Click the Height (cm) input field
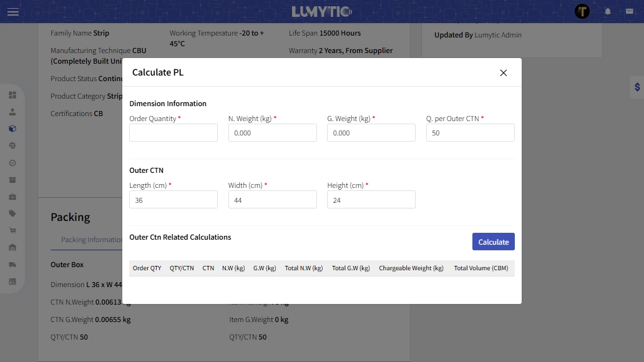Image resolution: width=644 pixels, height=362 pixels. coord(371,199)
